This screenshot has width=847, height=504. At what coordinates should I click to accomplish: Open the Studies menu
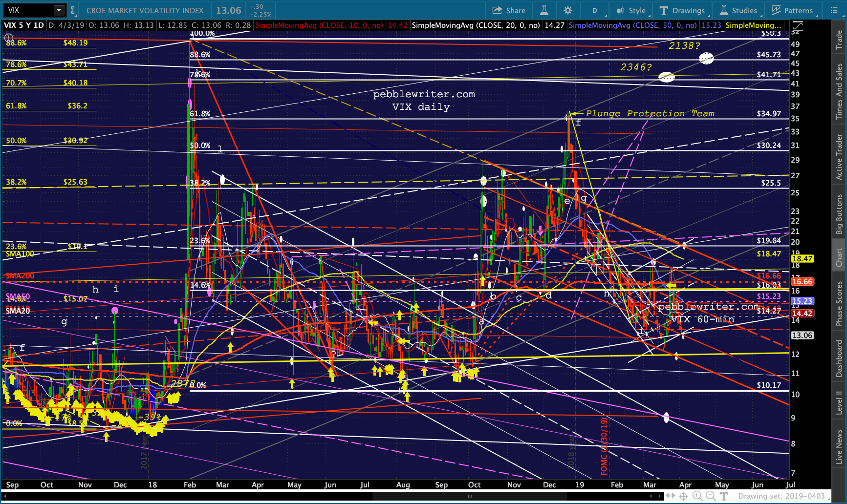tap(738, 10)
